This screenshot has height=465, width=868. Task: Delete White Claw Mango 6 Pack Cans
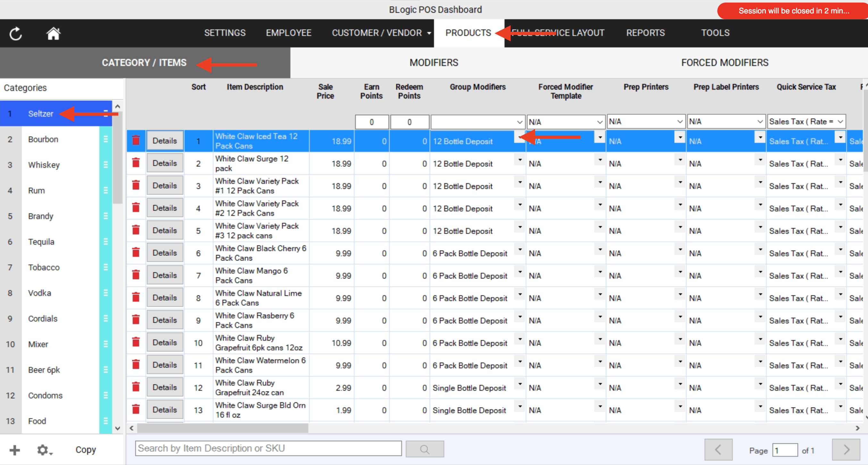point(136,275)
